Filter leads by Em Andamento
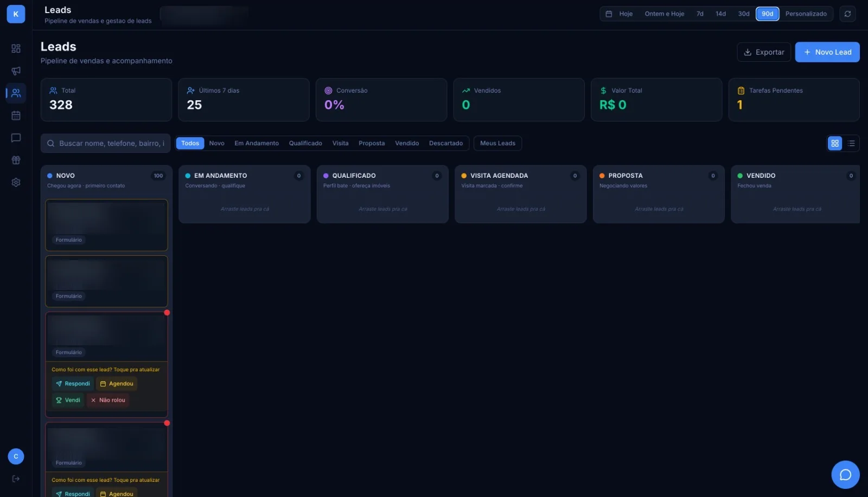Screen dimensions: 868x497 (257, 143)
